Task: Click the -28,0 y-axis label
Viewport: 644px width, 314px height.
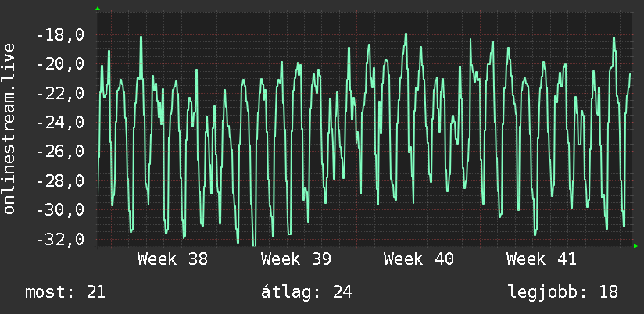Action: pyautogui.click(x=60, y=181)
